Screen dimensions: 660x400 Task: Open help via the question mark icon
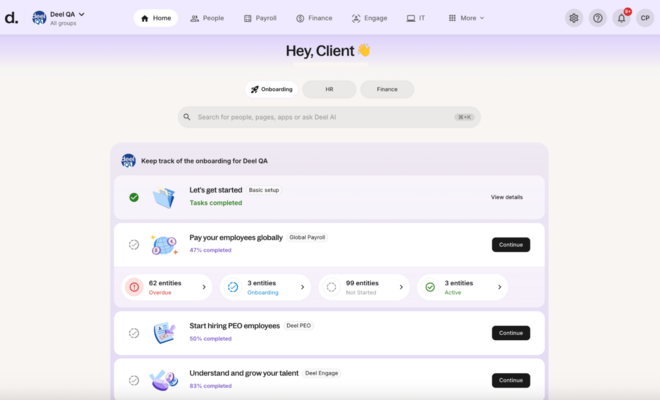[597, 18]
